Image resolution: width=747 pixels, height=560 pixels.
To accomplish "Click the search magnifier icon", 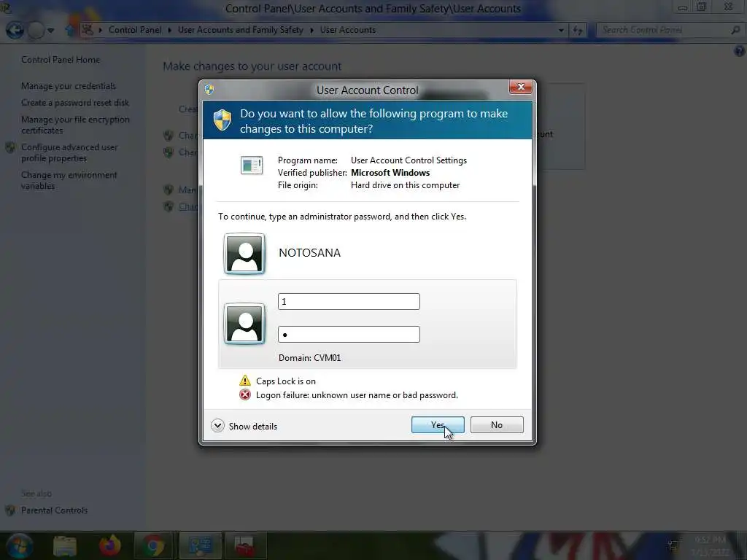I will (x=735, y=30).
